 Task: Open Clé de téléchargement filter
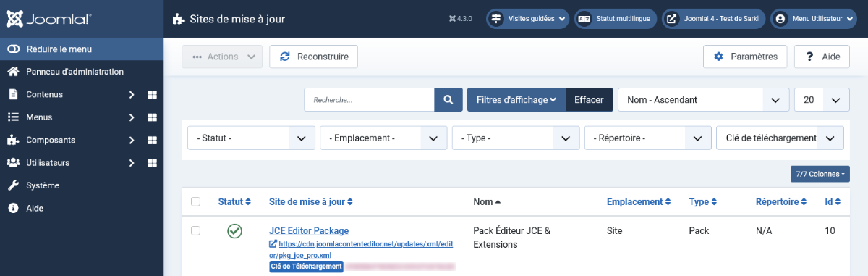[780, 138]
